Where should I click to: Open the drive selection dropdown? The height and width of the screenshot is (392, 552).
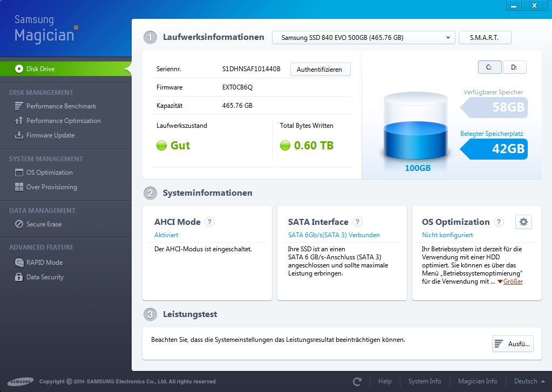364,38
